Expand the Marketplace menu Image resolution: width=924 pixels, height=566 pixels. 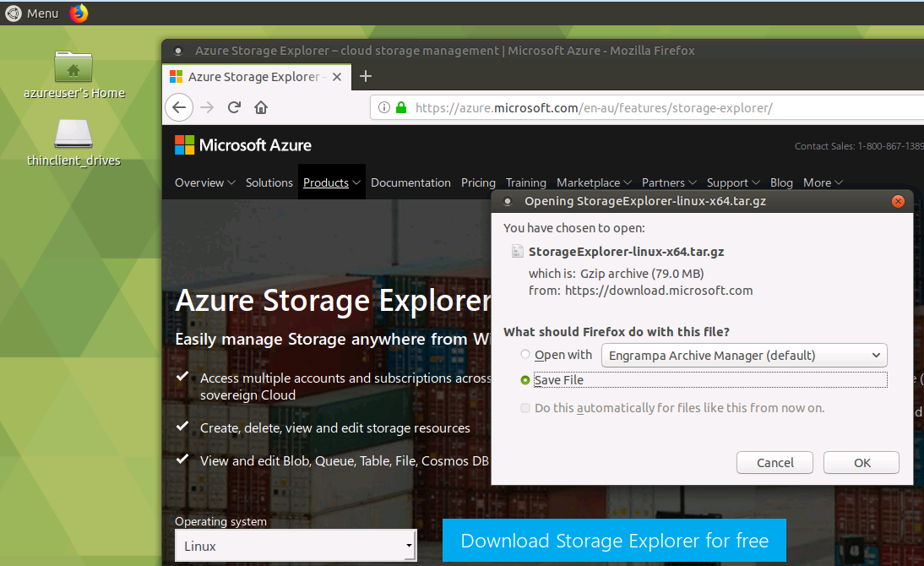(594, 182)
